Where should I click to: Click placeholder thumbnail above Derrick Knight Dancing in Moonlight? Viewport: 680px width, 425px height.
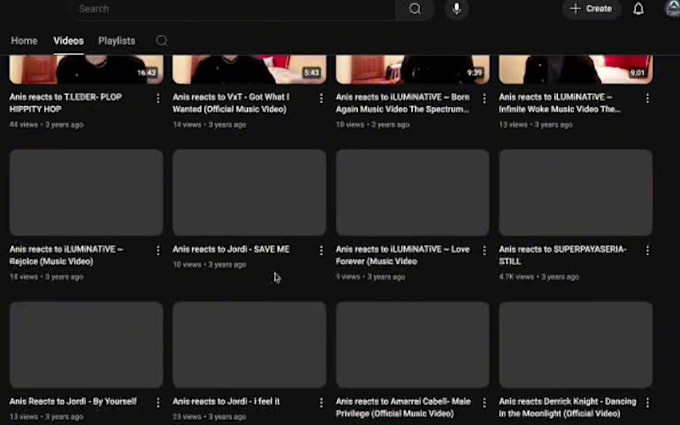(x=575, y=345)
